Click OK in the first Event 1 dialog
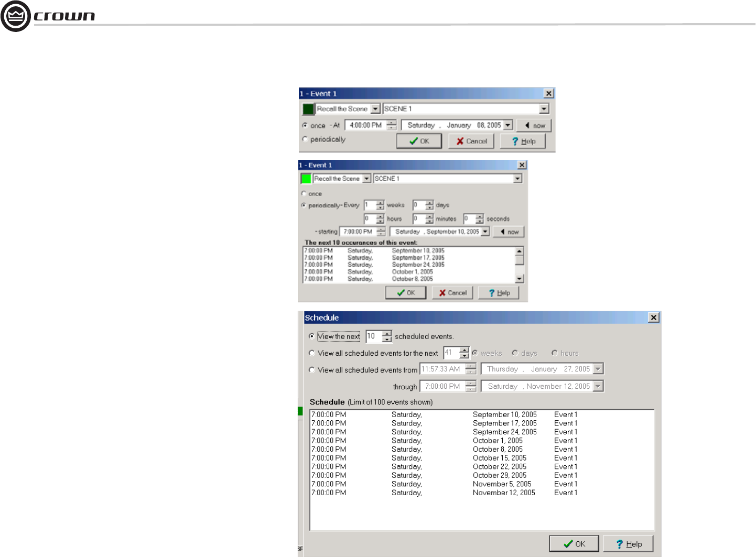Viewport: 756px width, 557px height. click(419, 141)
